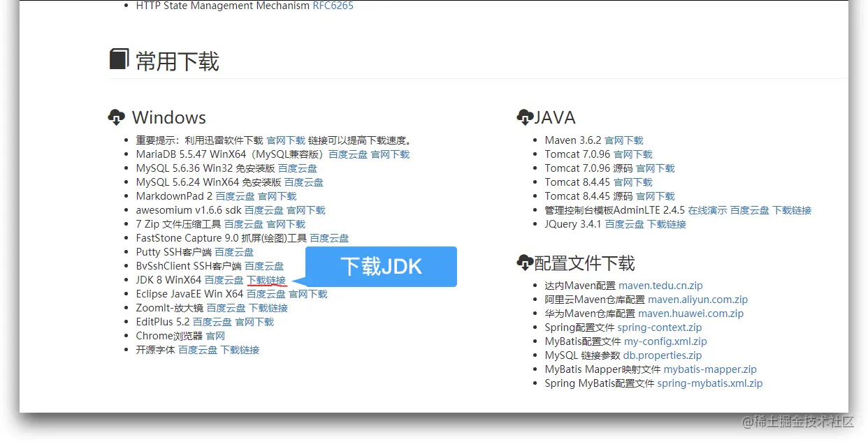Screen dimensions: 868x442
Task: Open awesomium v1.6.6 sdk 官网下载 link
Action: [306, 210]
